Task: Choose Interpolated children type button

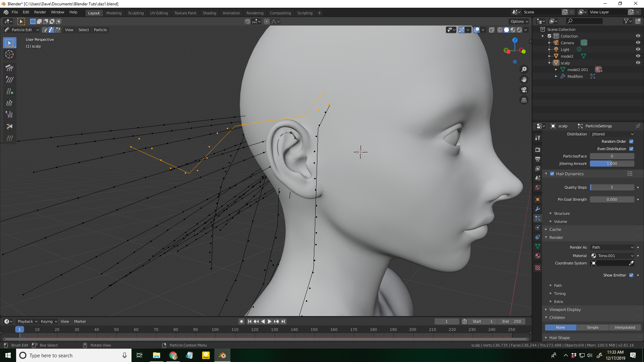Action: coord(625,327)
